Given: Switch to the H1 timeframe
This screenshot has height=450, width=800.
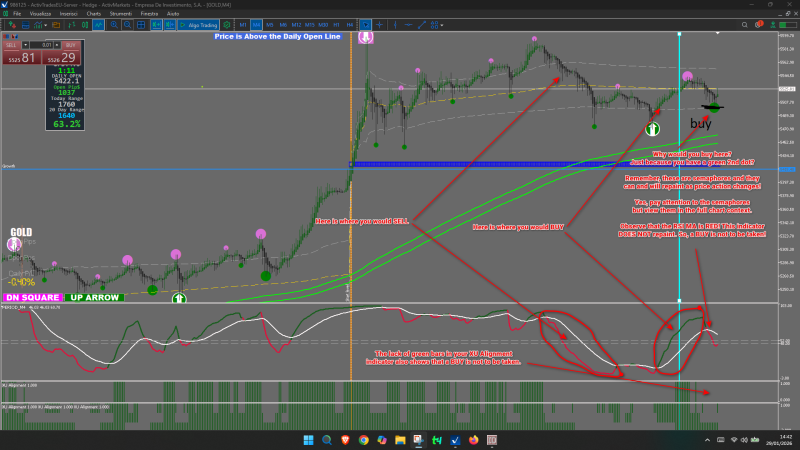Looking at the screenshot, I should coord(336,25).
